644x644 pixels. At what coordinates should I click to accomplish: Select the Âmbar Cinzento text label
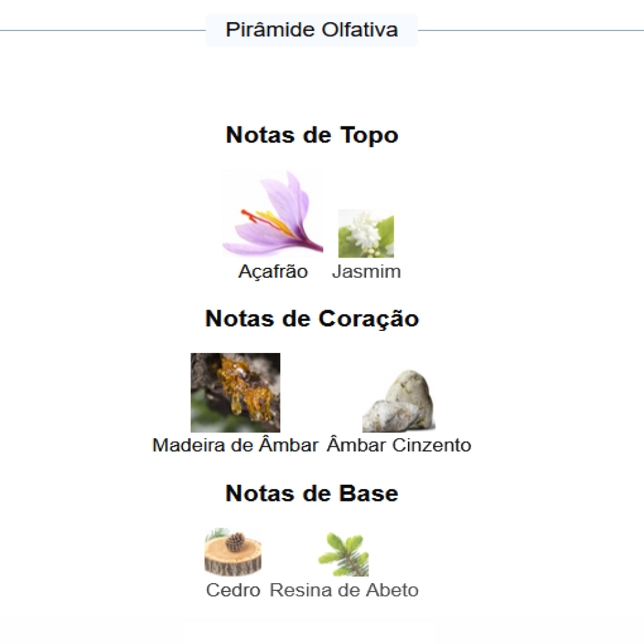399,445
